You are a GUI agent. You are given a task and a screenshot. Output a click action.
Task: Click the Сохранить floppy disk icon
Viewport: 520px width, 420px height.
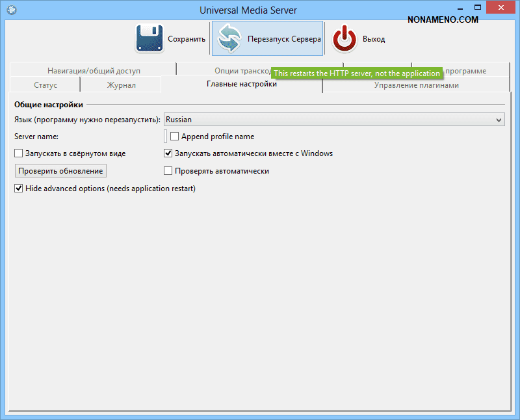pyautogui.click(x=149, y=38)
